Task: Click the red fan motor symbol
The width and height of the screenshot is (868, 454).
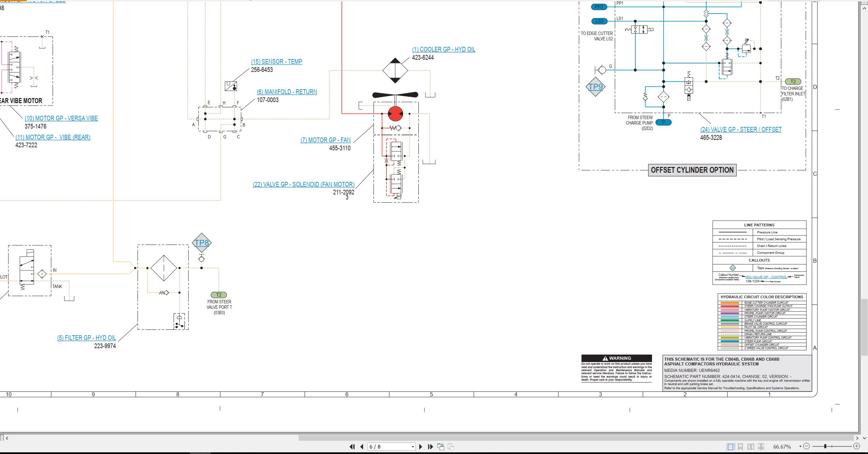Action: coord(395,114)
